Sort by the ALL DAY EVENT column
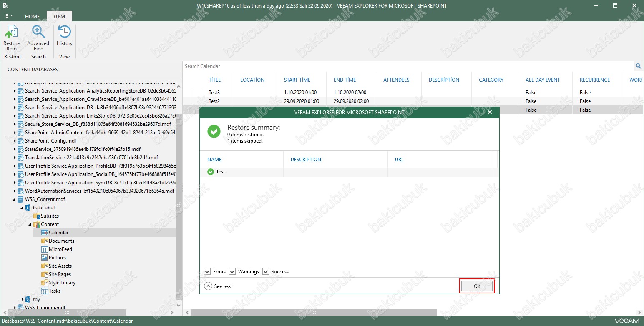 pos(543,80)
